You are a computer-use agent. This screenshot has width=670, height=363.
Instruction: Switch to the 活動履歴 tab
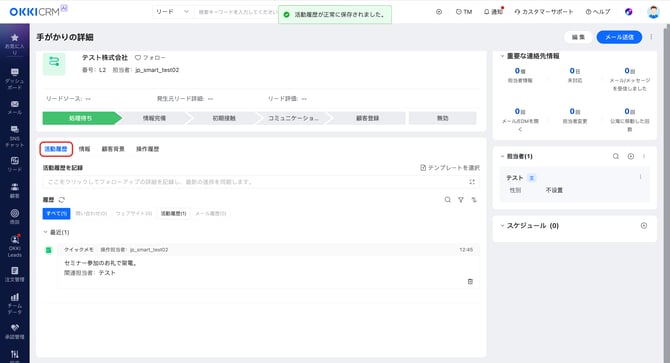(56, 149)
